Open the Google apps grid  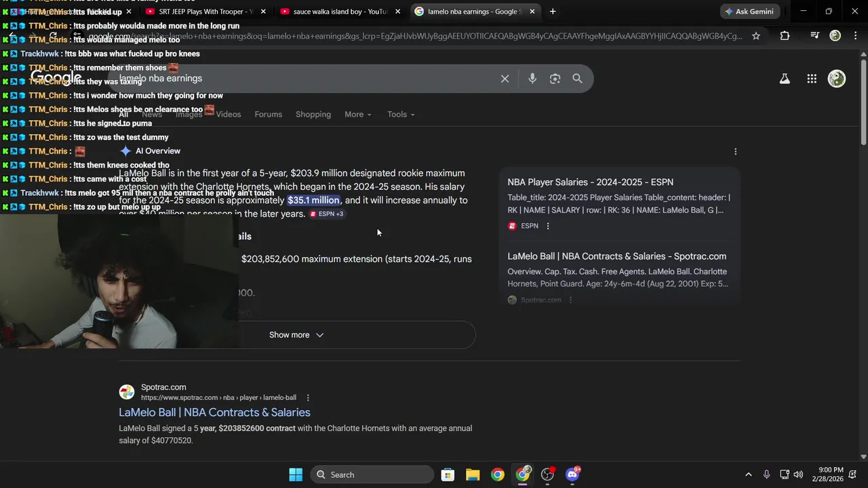click(x=812, y=79)
